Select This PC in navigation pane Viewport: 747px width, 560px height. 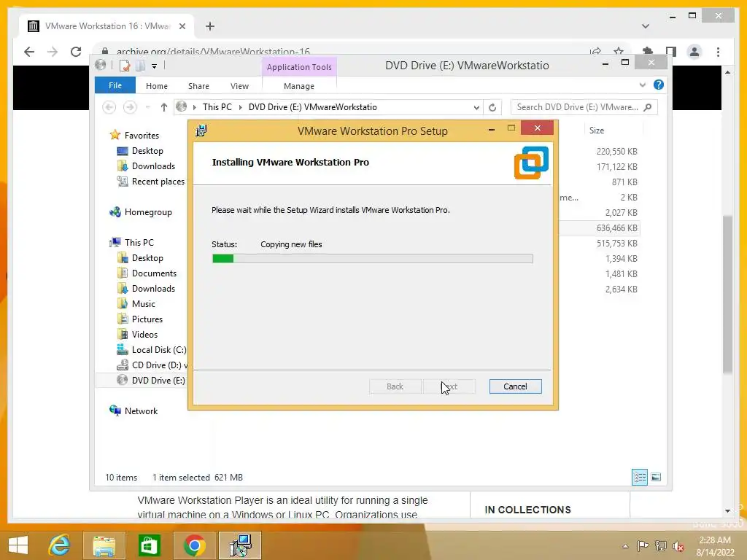(139, 242)
